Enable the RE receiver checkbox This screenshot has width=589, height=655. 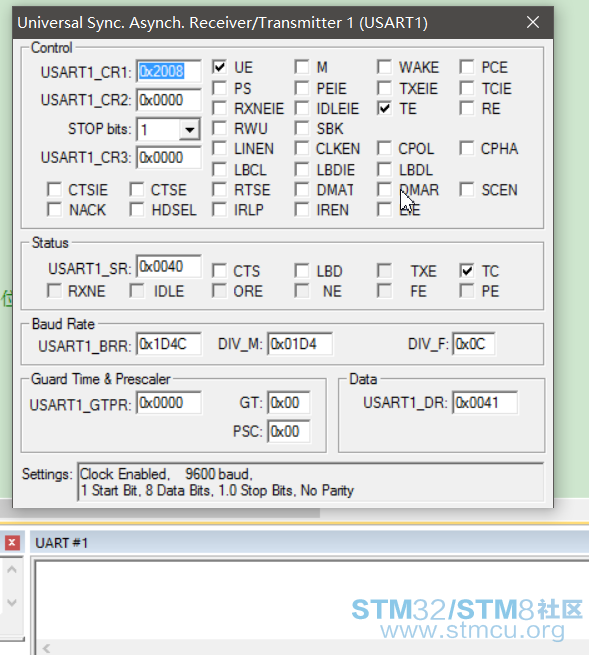click(467, 108)
